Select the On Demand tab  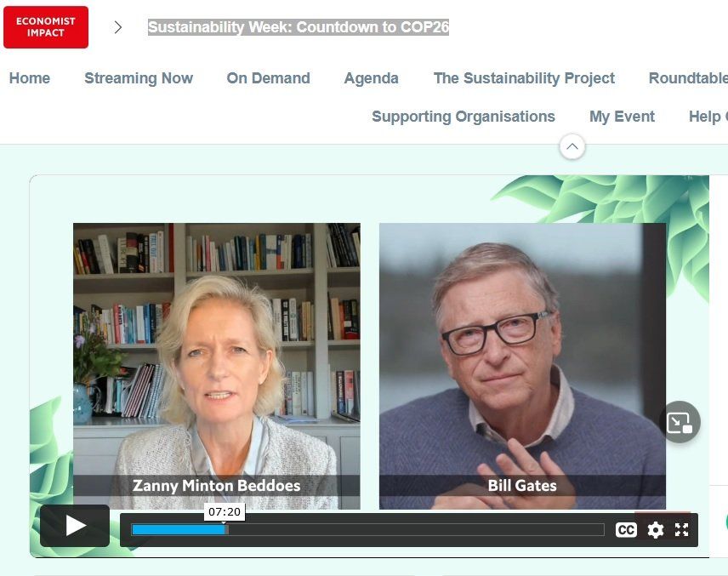click(269, 78)
